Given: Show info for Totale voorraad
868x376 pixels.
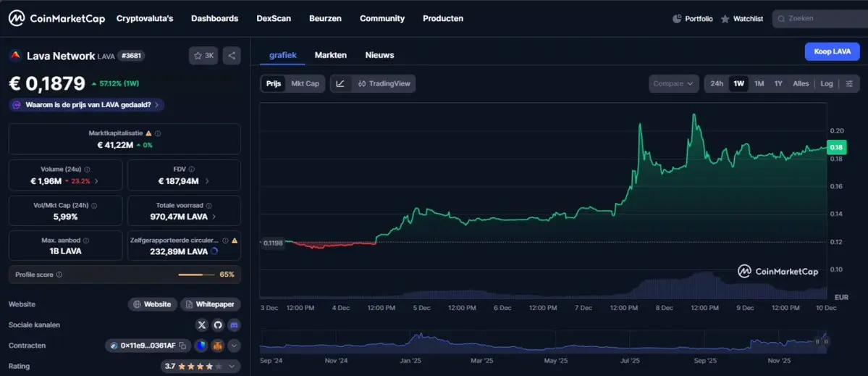Looking at the screenshot, I should coord(208,206).
